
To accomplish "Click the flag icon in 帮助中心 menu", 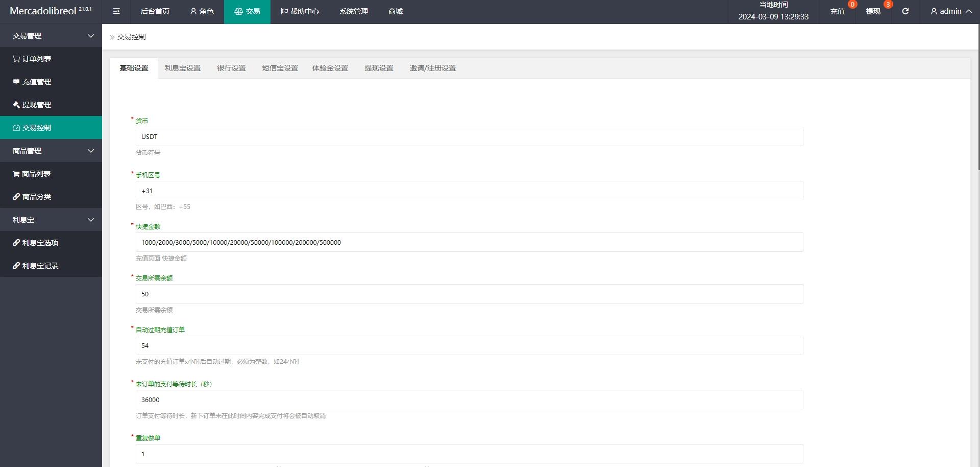I will pyautogui.click(x=284, y=11).
